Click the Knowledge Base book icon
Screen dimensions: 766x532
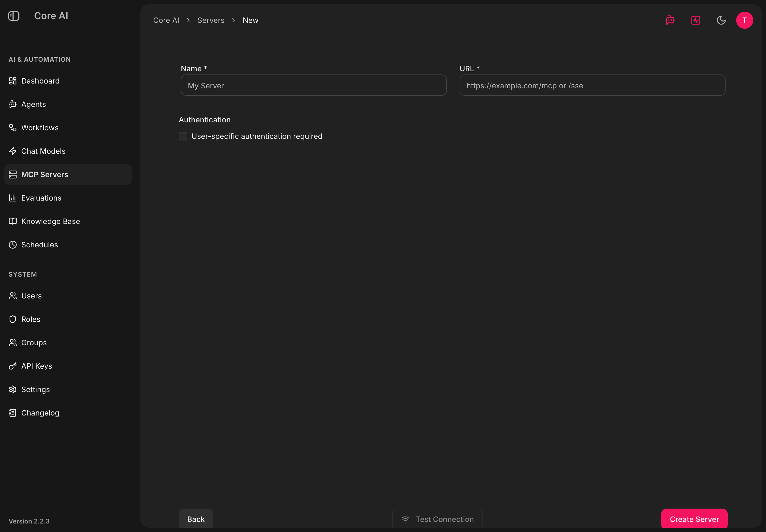[13, 221]
